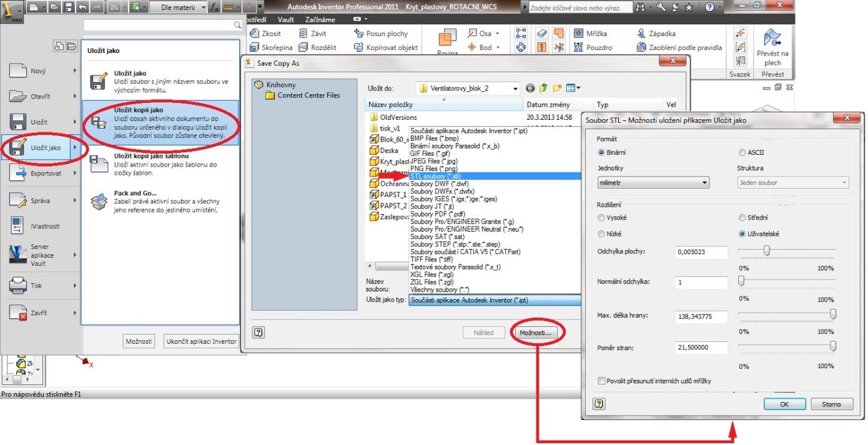
Task: Click the help icon in Save Copy As dialog
Action: (x=259, y=333)
